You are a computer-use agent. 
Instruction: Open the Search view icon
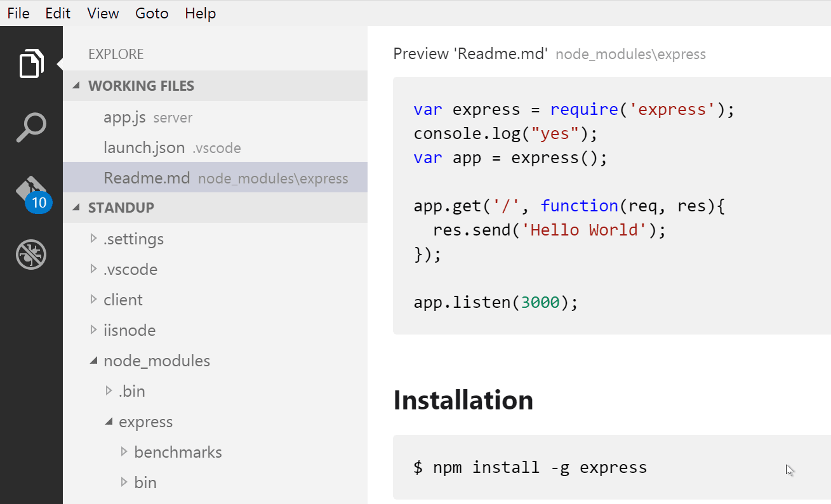point(31,127)
